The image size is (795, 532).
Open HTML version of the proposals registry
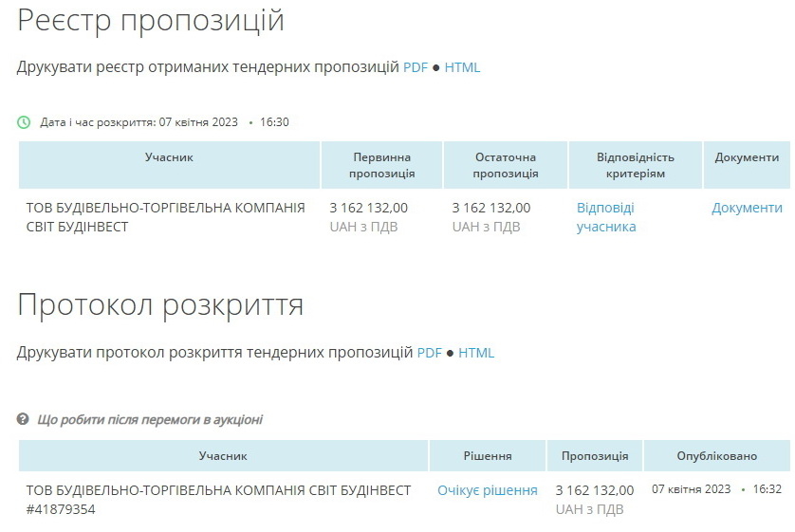click(x=462, y=67)
